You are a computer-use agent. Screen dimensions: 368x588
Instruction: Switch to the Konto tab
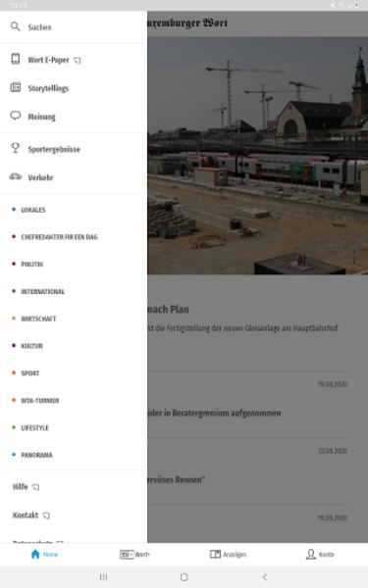pos(320,555)
